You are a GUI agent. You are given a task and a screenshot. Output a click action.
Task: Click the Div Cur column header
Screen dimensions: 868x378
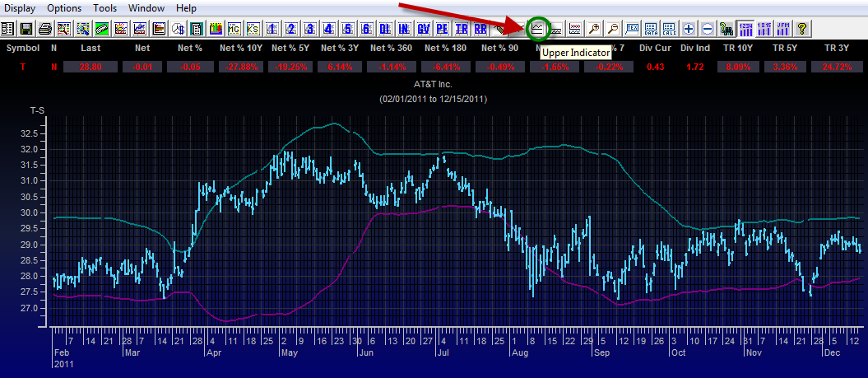point(655,49)
